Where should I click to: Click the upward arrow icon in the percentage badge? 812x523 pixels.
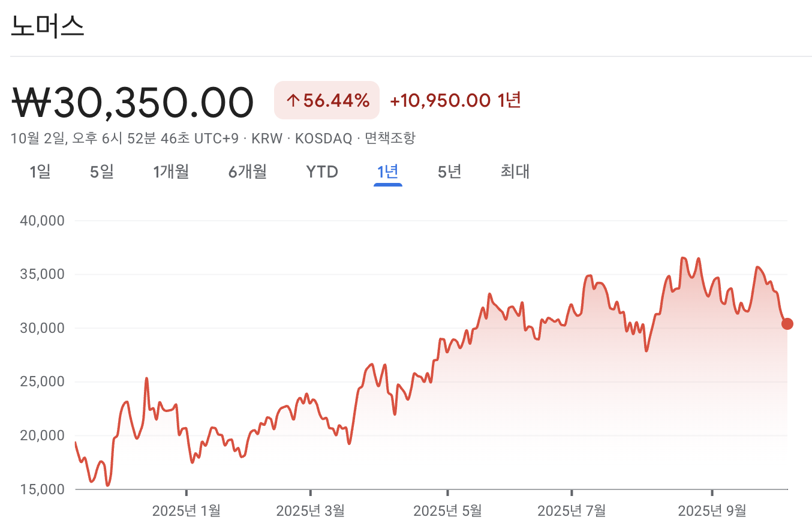[292, 100]
